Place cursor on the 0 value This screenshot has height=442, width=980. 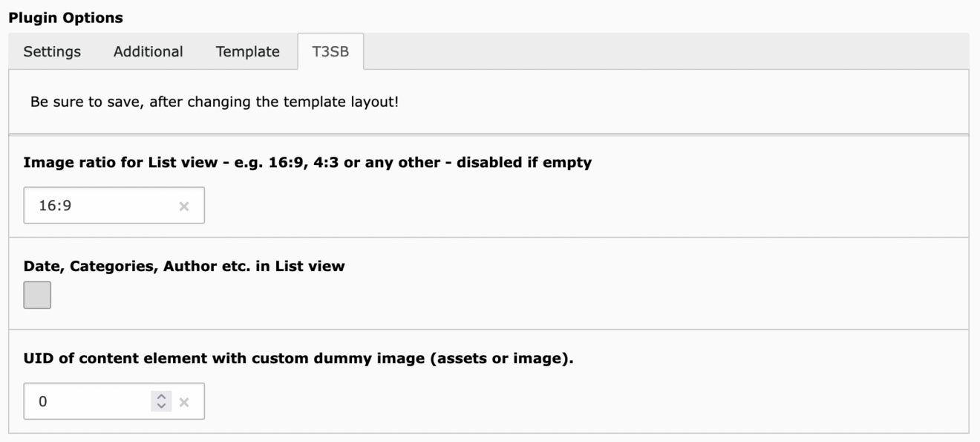tap(43, 402)
